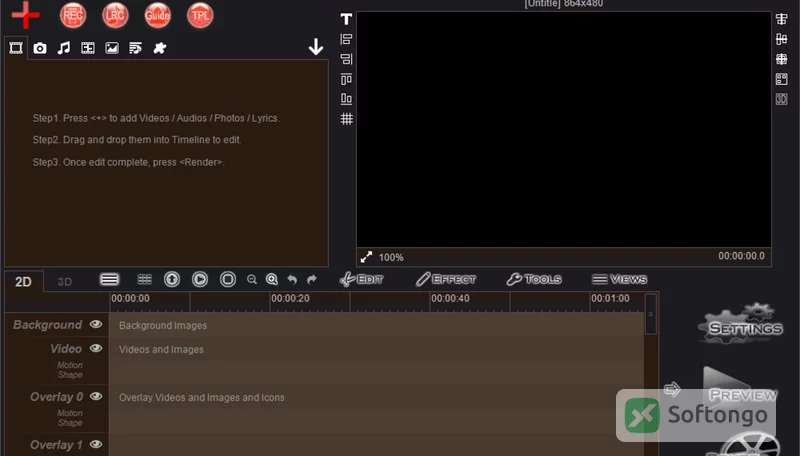The width and height of the screenshot is (800, 456).
Task: Open the TPL template button
Action: point(200,15)
